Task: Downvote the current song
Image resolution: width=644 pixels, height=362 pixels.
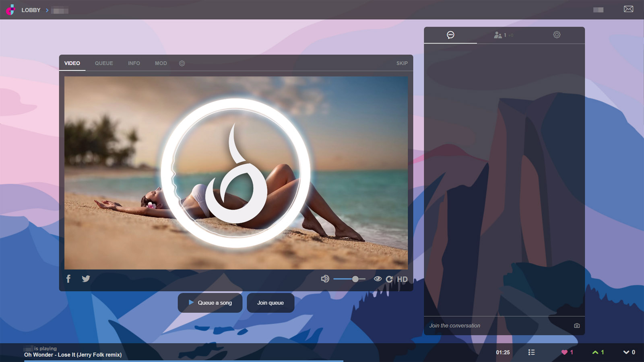Action: click(x=629, y=352)
